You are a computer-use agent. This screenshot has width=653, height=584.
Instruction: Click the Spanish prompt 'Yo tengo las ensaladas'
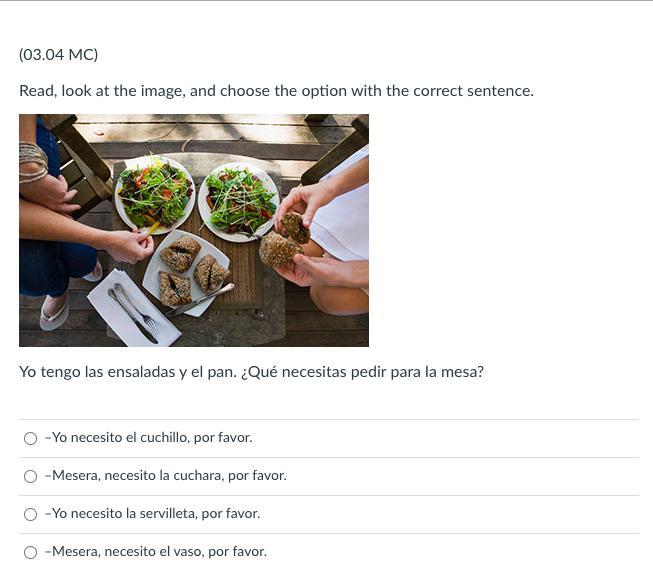point(97,372)
